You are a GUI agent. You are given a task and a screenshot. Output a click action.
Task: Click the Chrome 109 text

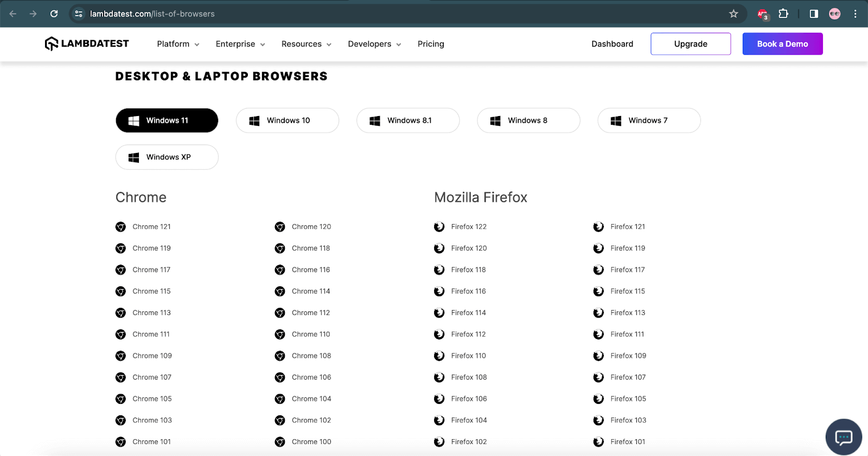tap(152, 356)
